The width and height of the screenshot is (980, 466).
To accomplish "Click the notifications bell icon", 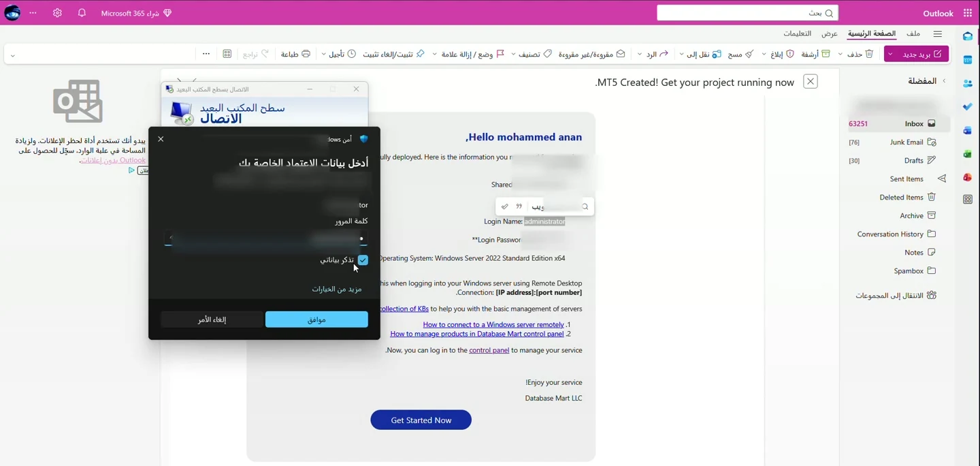I will click(82, 13).
